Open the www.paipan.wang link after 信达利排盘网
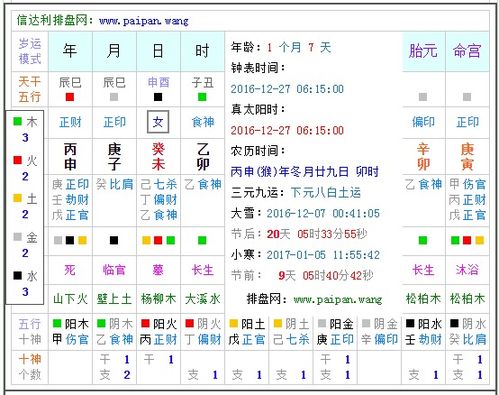The image size is (499, 395). click(x=144, y=21)
